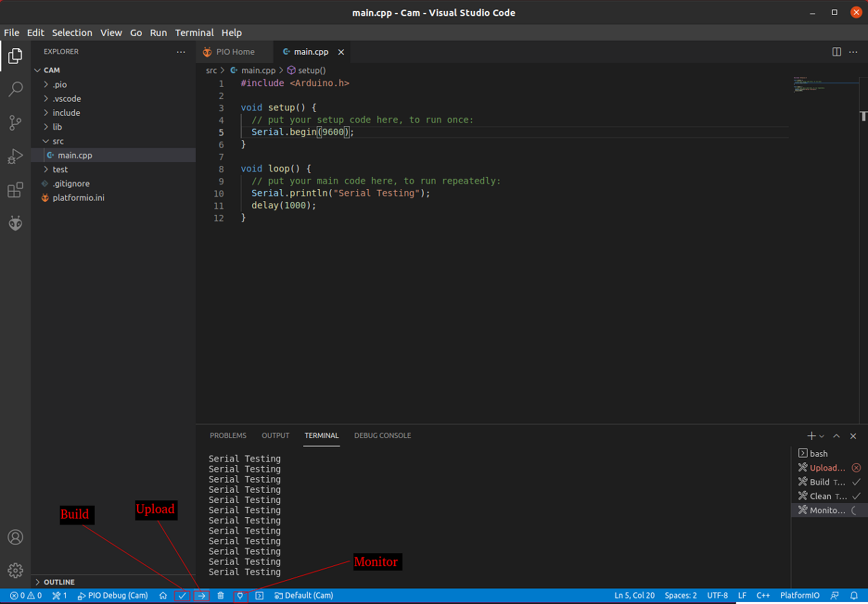Open the Manage gear icon
This screenshot has height=604, width=868.
15,570
